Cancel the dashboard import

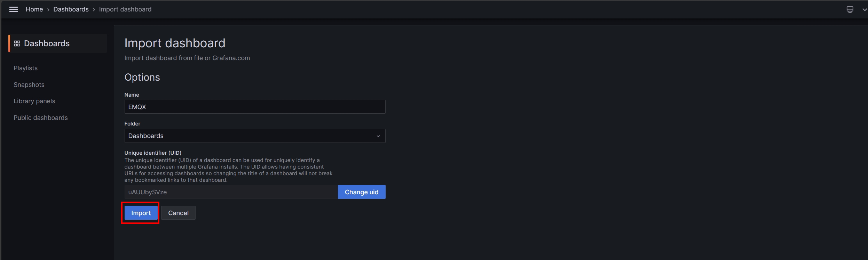(x=178, y=213)
